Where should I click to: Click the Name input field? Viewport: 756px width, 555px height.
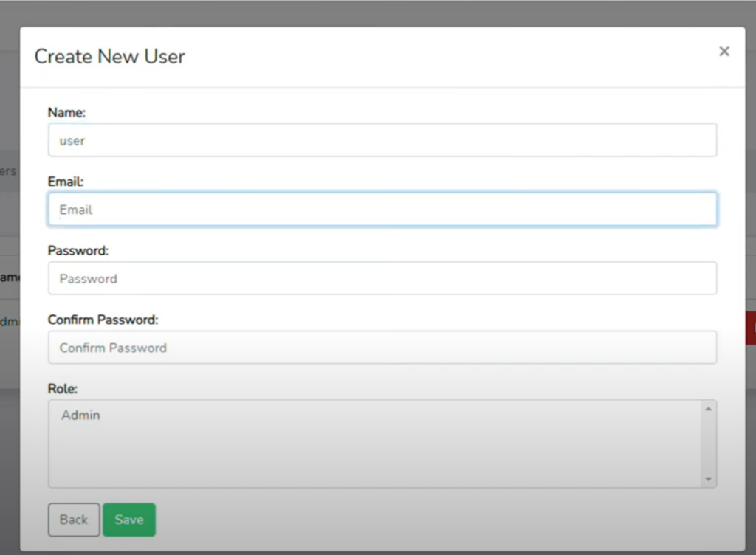pyautogui.click(x=382, y=140)
